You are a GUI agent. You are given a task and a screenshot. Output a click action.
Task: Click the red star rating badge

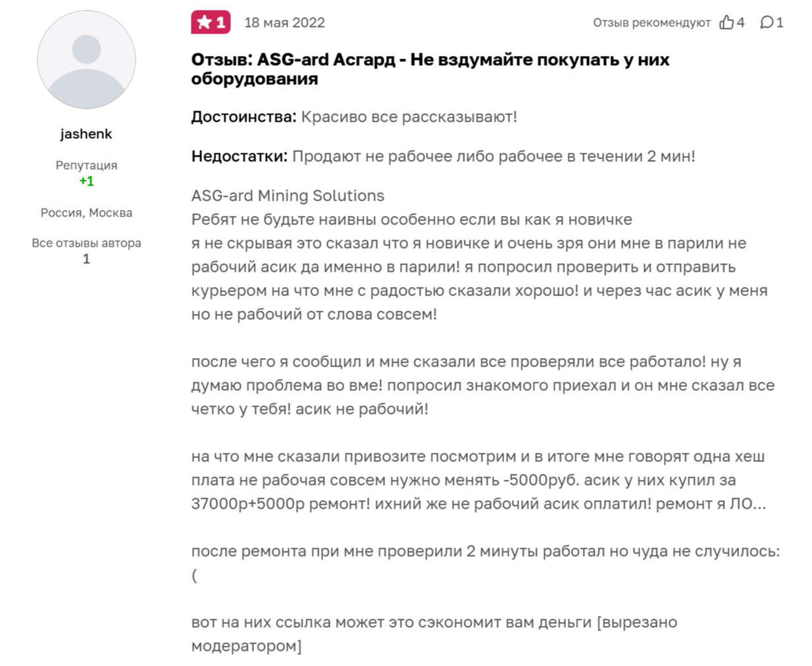tap(211, 22)
